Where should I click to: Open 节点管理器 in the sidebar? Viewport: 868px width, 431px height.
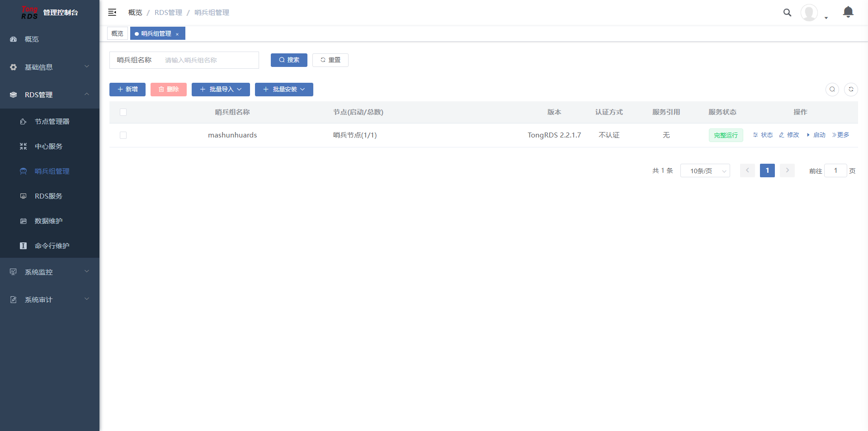tap(50, 122)
